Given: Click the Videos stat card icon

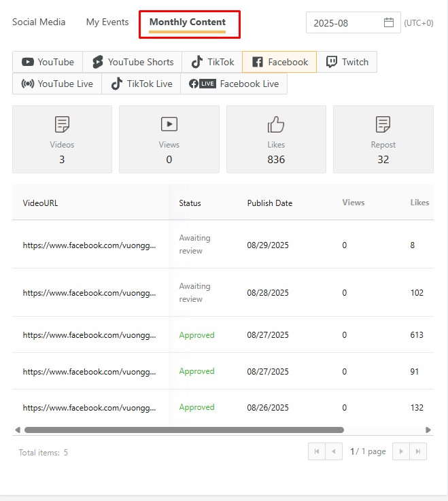Looking at the screenshot, I should pos(62,124).
